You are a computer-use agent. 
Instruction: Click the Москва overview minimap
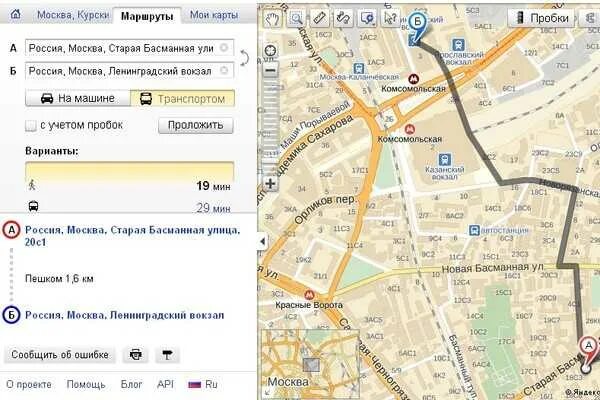pos(310,363)
